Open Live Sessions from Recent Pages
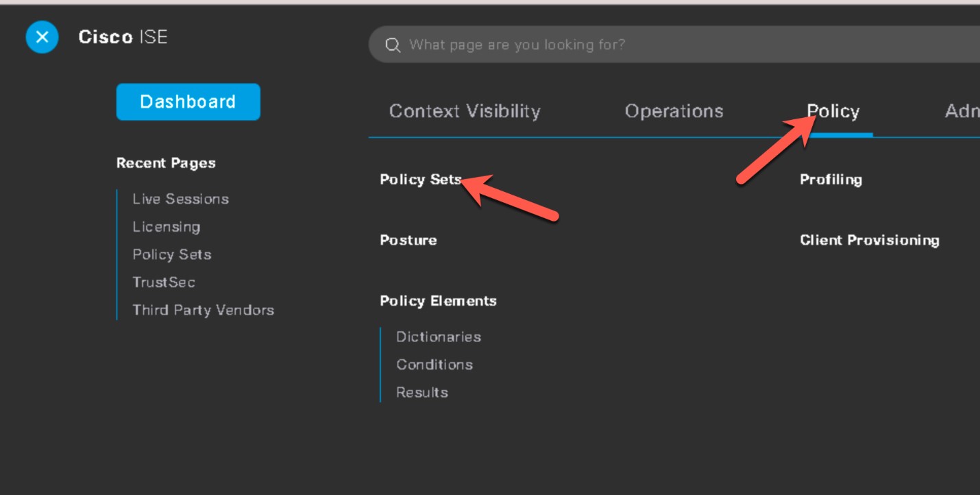The width and height of the screenshot is (980, 495). point(181,199)
